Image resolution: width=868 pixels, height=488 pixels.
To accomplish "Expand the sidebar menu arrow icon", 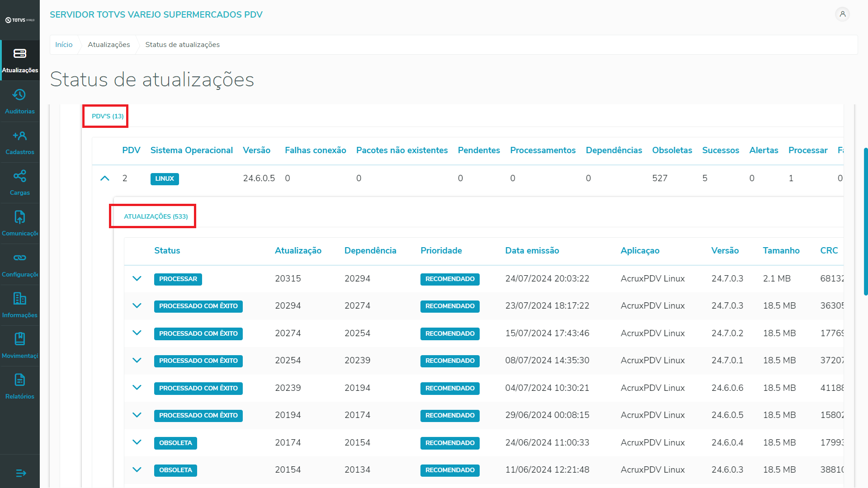I will 21,473.
